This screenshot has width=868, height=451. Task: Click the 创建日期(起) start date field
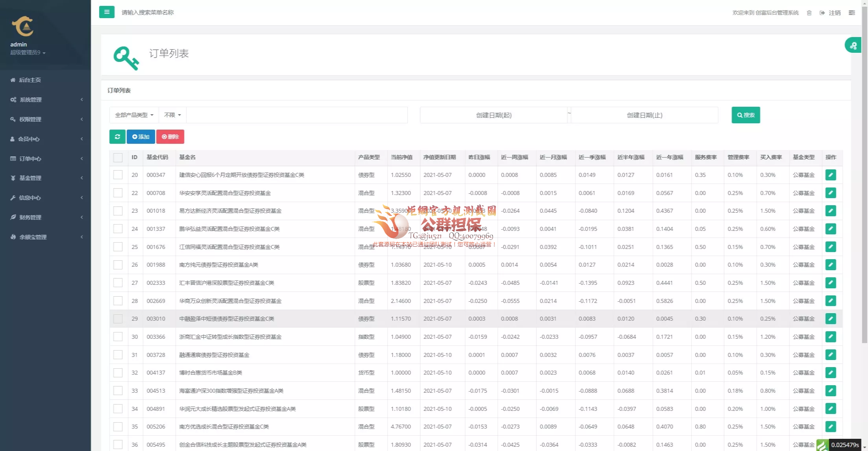(494, 115)
